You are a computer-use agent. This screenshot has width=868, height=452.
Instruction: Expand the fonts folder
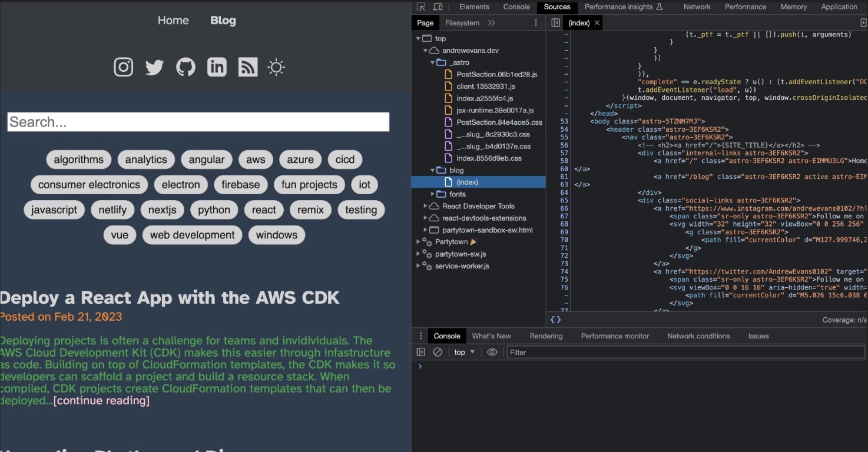tap(433, 194)
